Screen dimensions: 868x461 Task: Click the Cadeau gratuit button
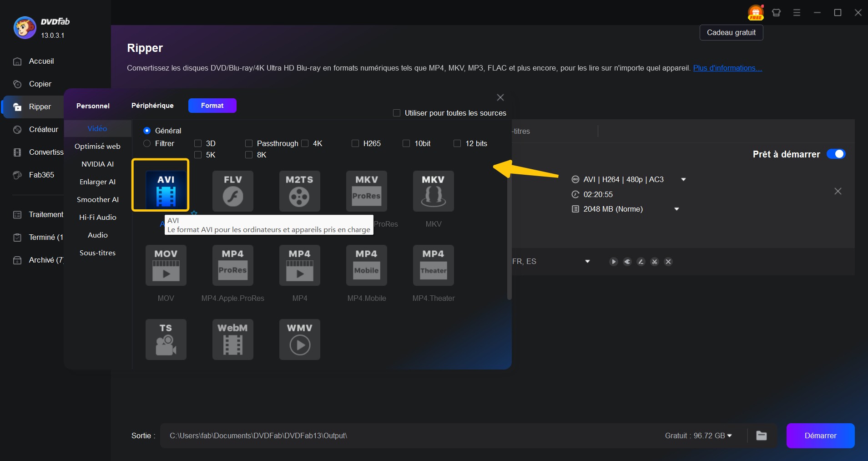(x=731, y=33)
